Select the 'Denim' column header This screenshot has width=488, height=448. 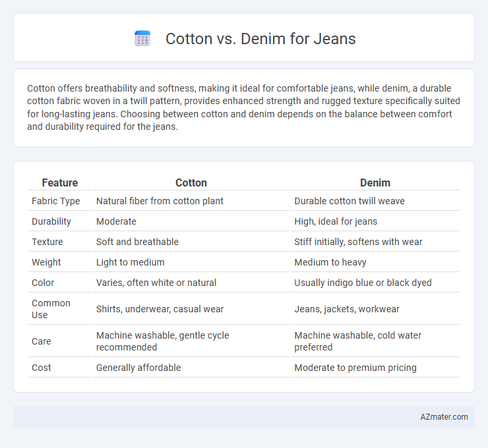pos(375,182)
